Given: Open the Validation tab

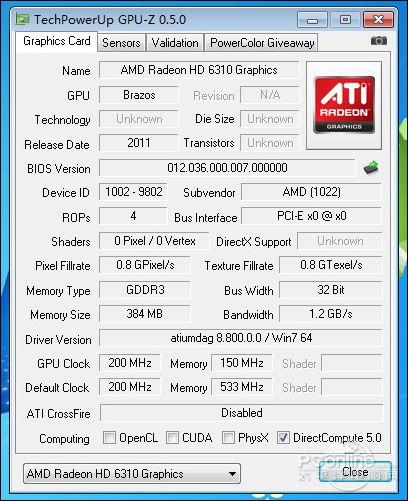Looking at the screenshot, I should coord(175,43).
